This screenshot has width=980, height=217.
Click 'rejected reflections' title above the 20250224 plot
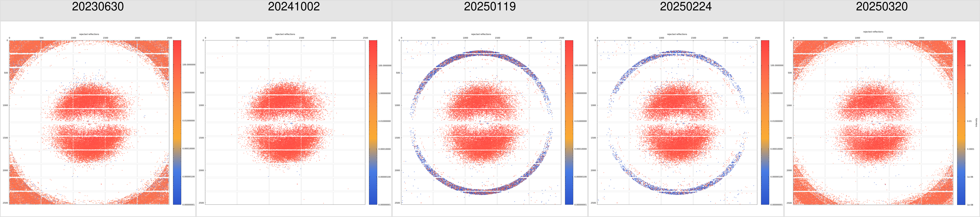click(x=677, y=34)
